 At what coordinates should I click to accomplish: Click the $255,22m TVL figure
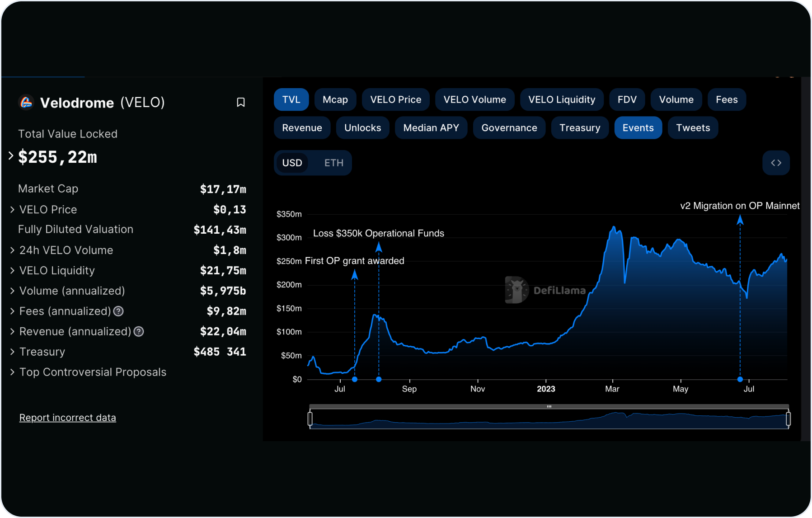[57, 157]
